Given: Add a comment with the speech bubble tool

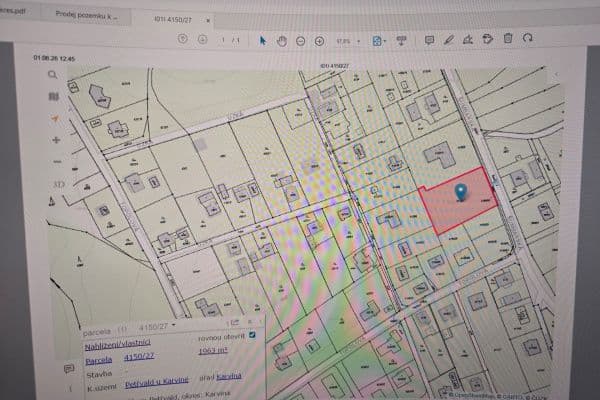Looking at the screenshot, I should pyautogui.click(x=429, y=40).
